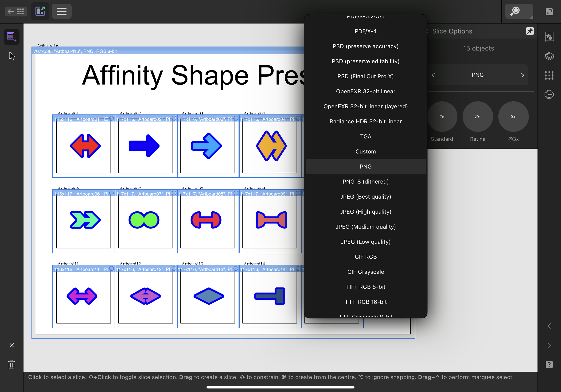Open the document hamburger menu
The width and height of the screenshot is (561, 392).
point(62,11)
